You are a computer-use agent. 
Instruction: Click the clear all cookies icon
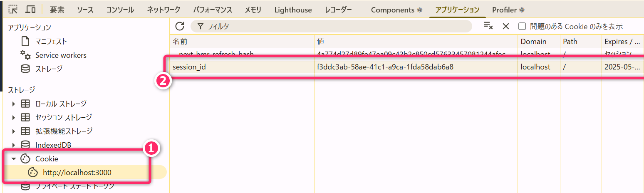coord(488,26)
